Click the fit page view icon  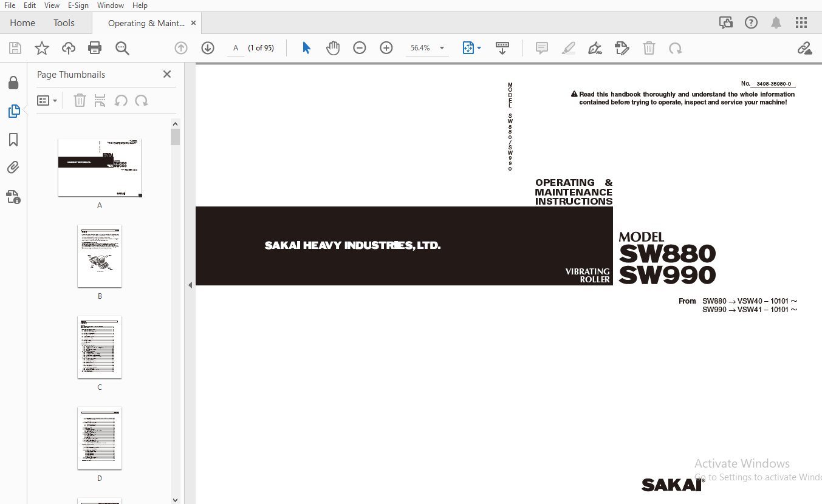pos(468,48)
